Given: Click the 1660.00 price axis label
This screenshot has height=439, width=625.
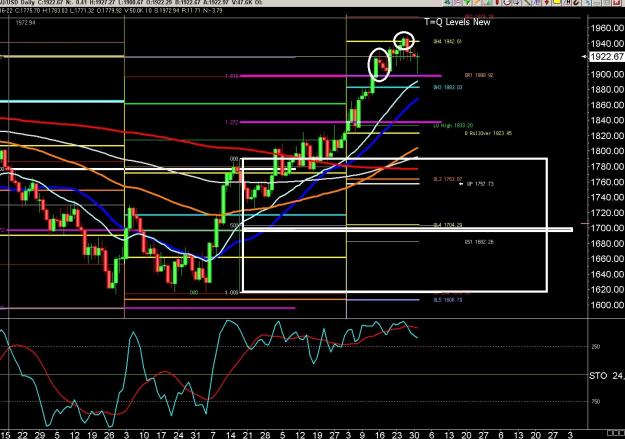Looking at the screenshot, I should (x=607, y=258).
